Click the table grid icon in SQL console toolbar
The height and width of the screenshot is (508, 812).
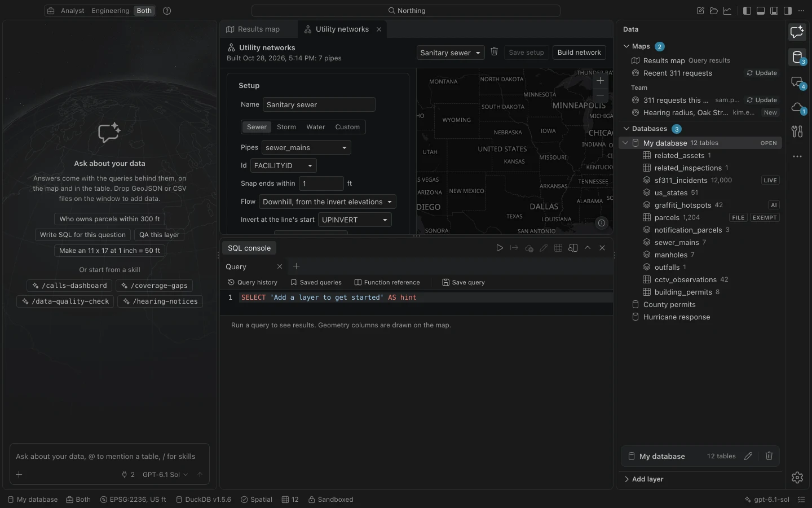pyautogui.click(x=558, y=248)
